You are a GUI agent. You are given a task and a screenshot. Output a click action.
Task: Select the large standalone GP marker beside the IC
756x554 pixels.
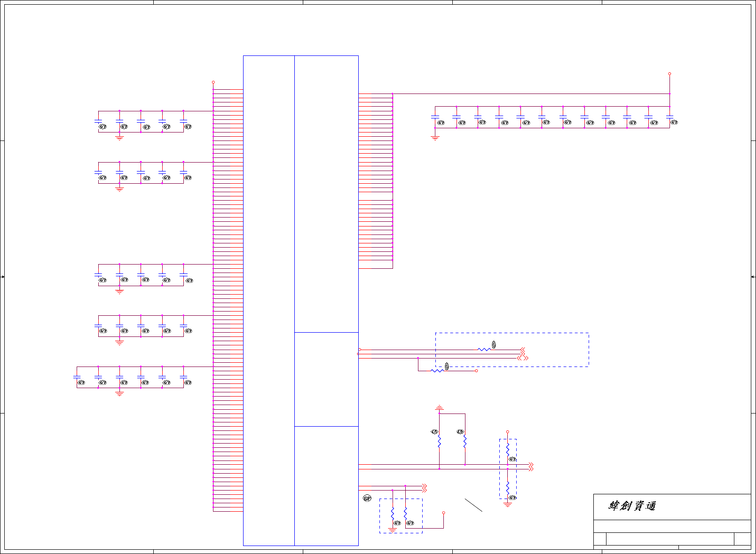(x=367, y=498)
